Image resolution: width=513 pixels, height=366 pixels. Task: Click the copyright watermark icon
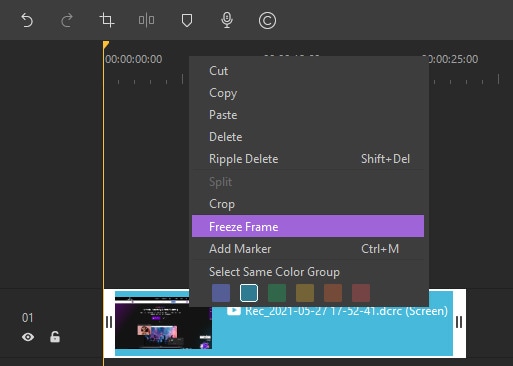pyautogui.click(x=267, y=21)
